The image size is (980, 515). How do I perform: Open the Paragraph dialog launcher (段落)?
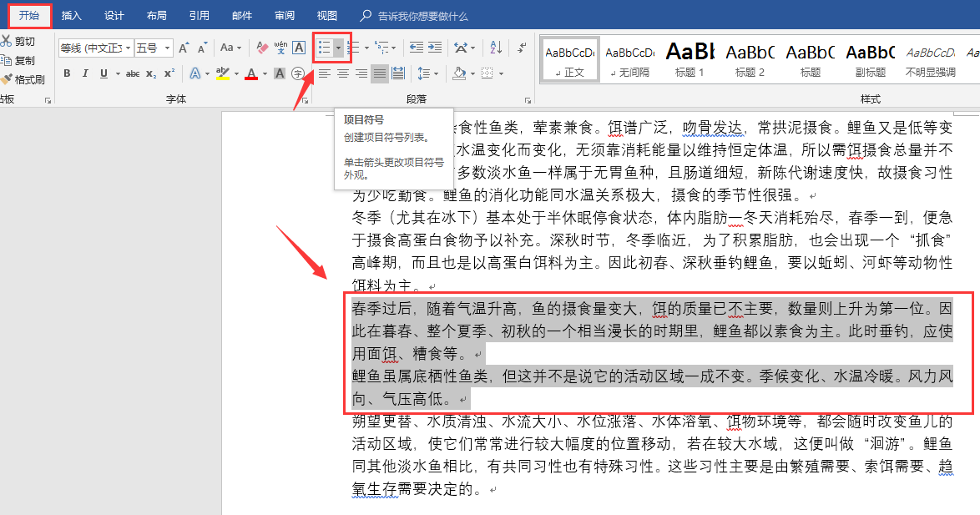coord(528,100)
